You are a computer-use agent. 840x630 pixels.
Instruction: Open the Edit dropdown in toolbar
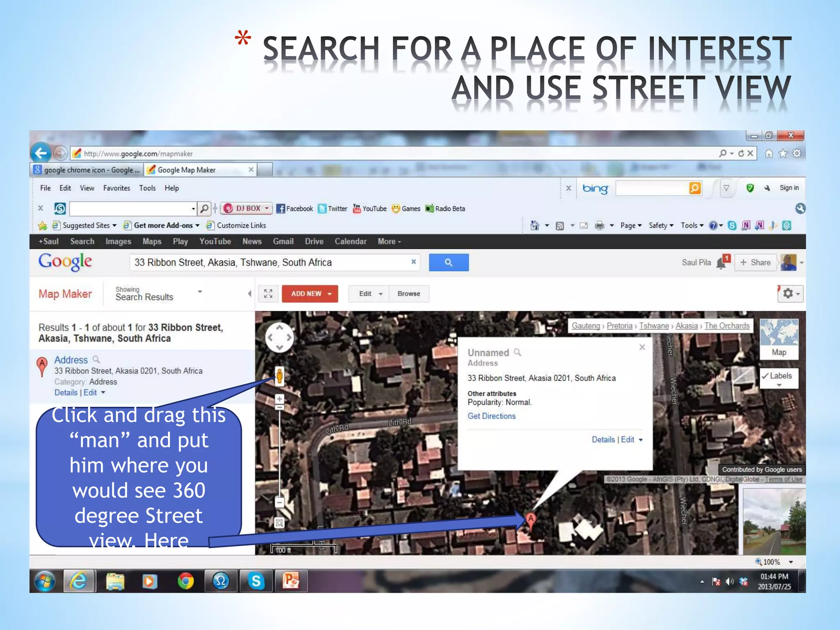(x=369, y=294)
